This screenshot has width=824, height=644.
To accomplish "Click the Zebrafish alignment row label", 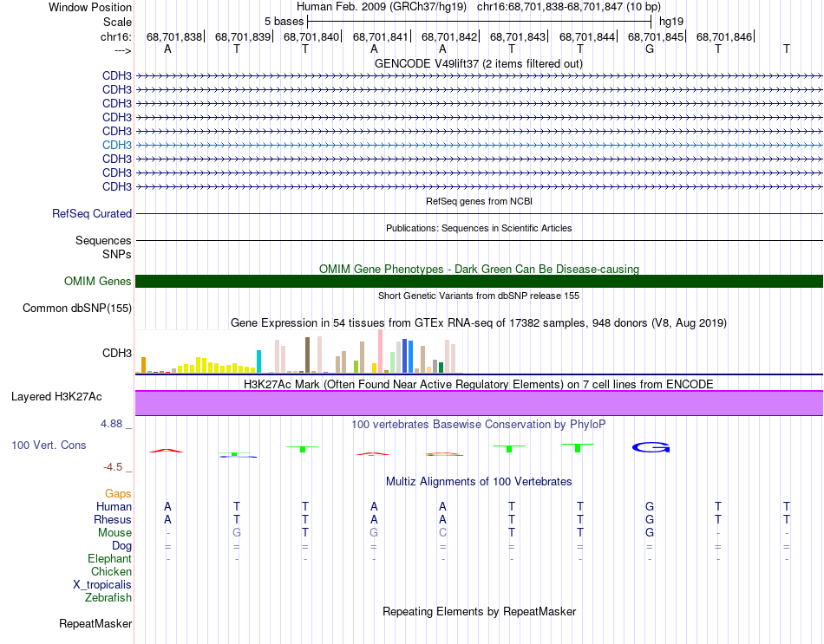I will [108, 598].
